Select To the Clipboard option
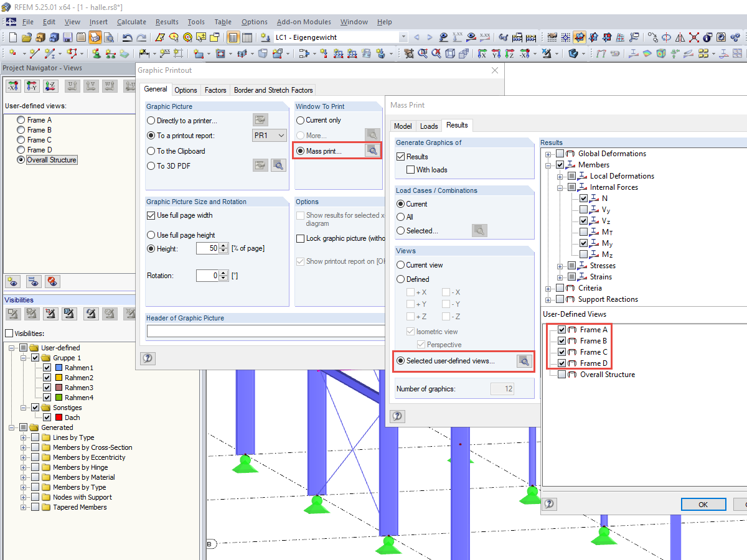Image resolution: width=747 pixels, height=560 pixels. coord(151,151)
